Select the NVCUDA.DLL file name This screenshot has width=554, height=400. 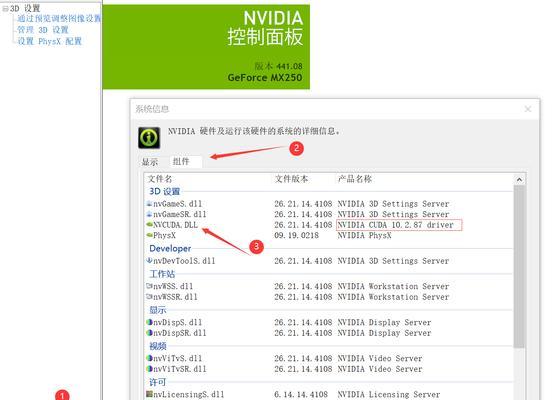175,225
